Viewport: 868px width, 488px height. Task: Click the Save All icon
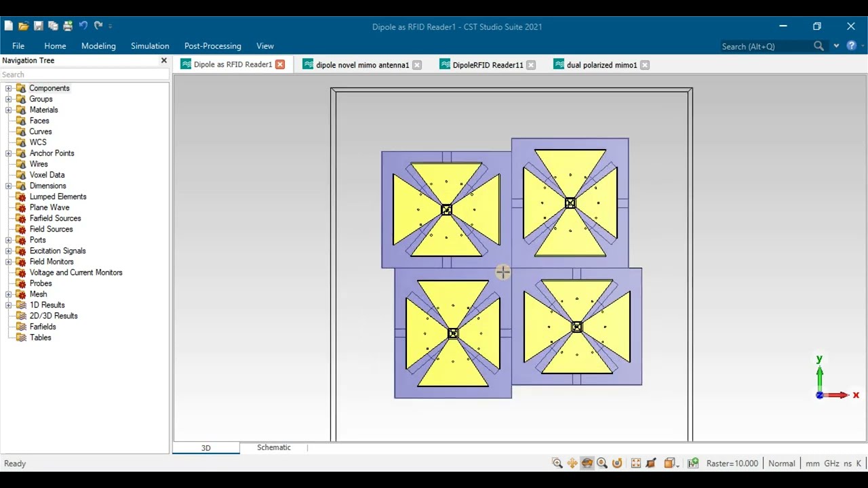53,26
